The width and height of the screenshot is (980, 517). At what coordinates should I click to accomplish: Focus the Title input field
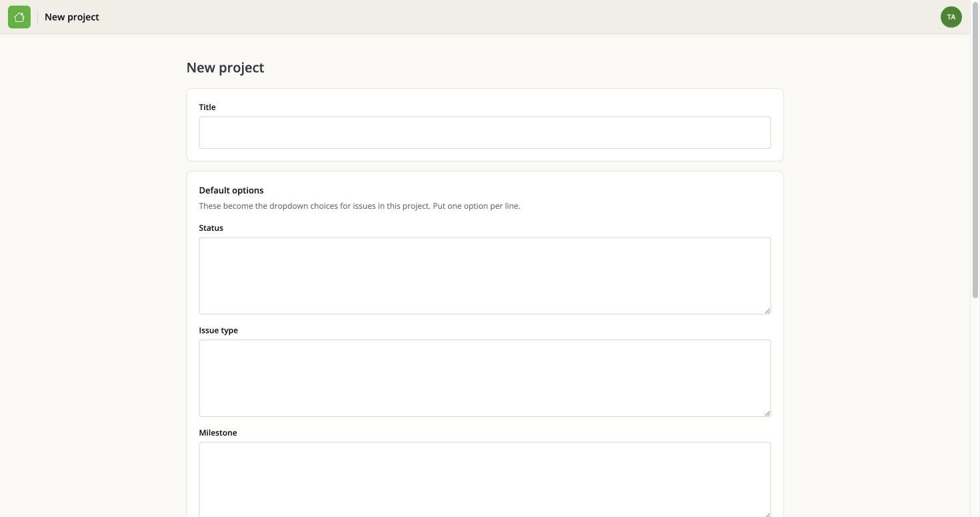click(485, 133)
